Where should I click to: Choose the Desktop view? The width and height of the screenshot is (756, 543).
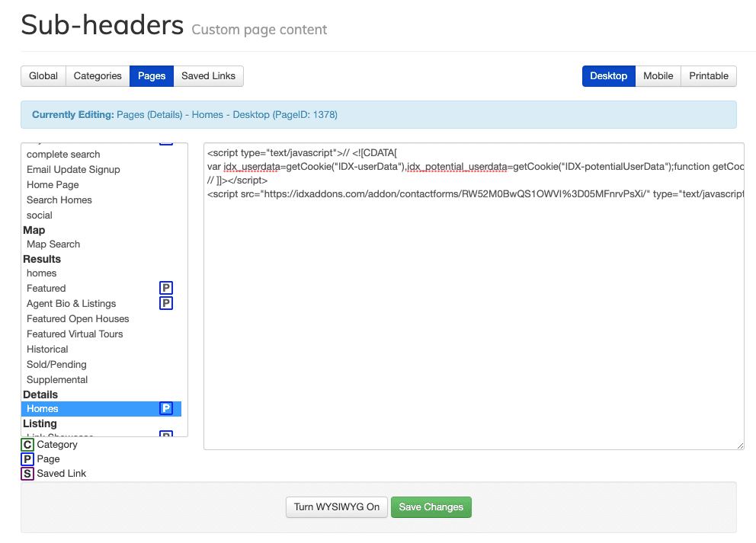coord(608,76)
